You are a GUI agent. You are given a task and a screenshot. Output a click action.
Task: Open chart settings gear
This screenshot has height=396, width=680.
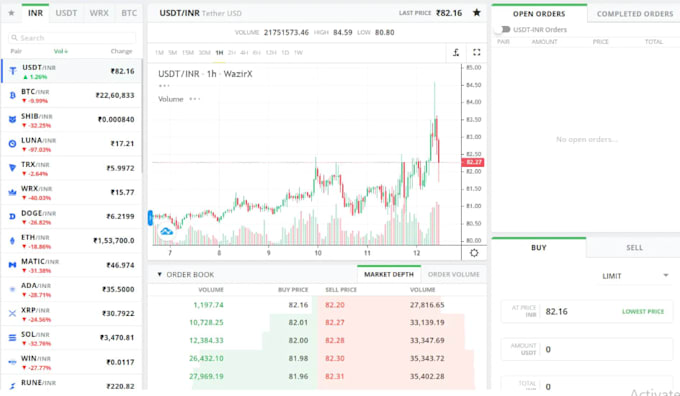[x=474, y=253]
